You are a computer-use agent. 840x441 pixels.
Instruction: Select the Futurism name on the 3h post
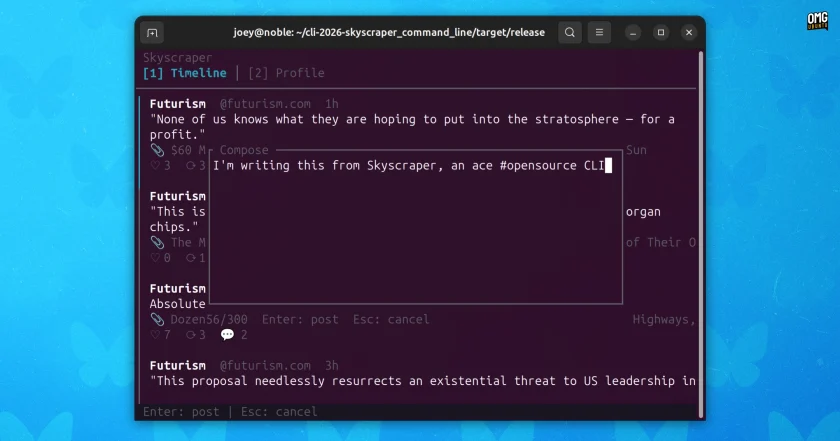click(178, 365)
